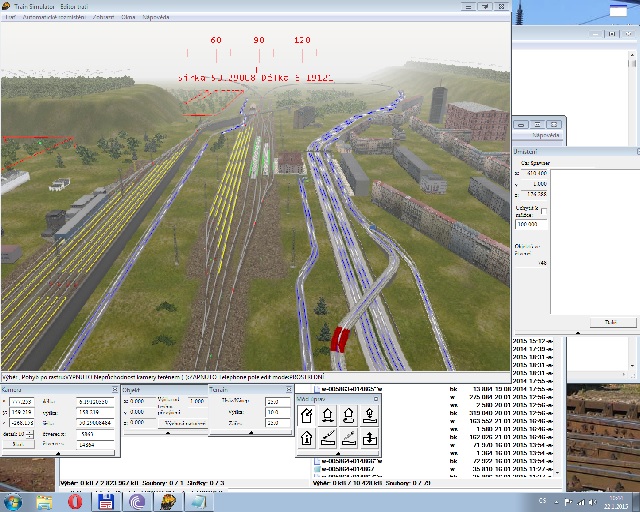Screen dimensions: 640x512
Task: Select the place object on ground tool
Action: point(369,416)
